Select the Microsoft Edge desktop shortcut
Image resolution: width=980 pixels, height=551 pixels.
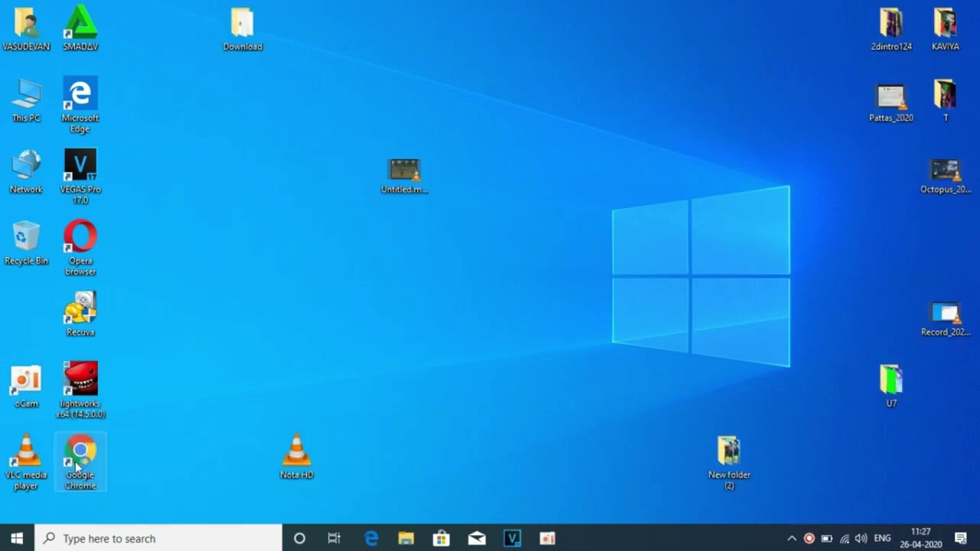tap(80, 105)
